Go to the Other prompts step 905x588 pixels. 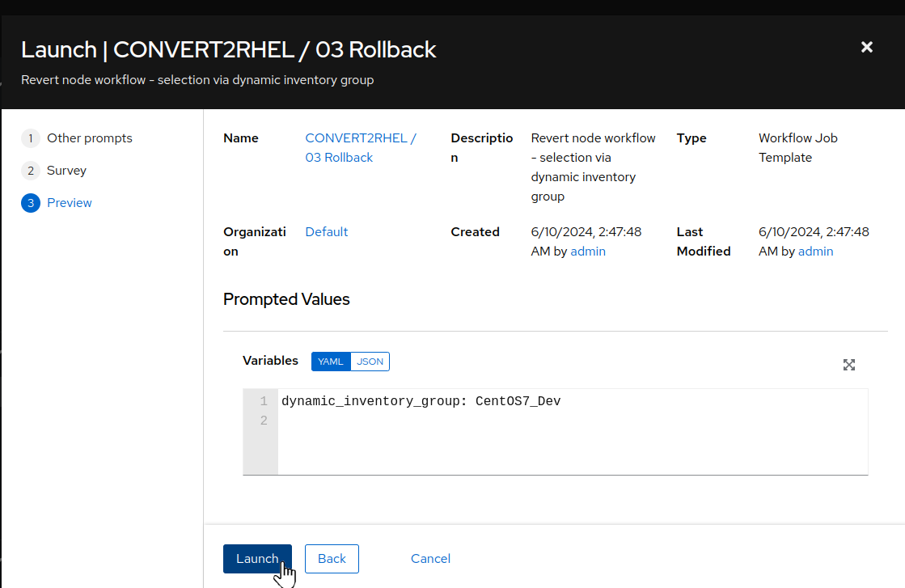(90, 138)
